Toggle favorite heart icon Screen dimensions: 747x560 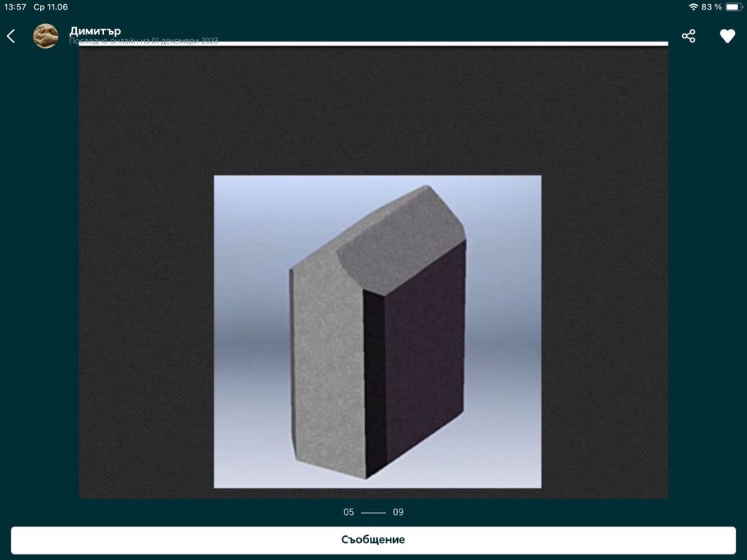pos(727,36)
